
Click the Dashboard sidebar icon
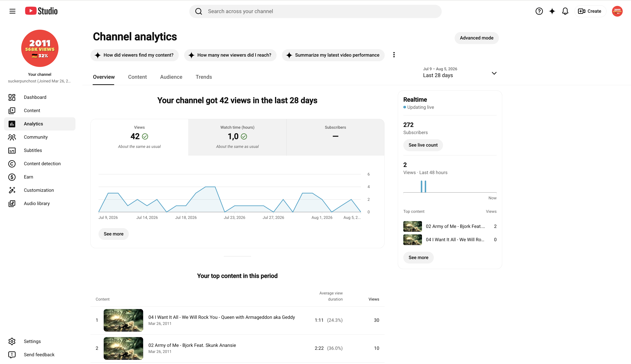coord(12,97)
